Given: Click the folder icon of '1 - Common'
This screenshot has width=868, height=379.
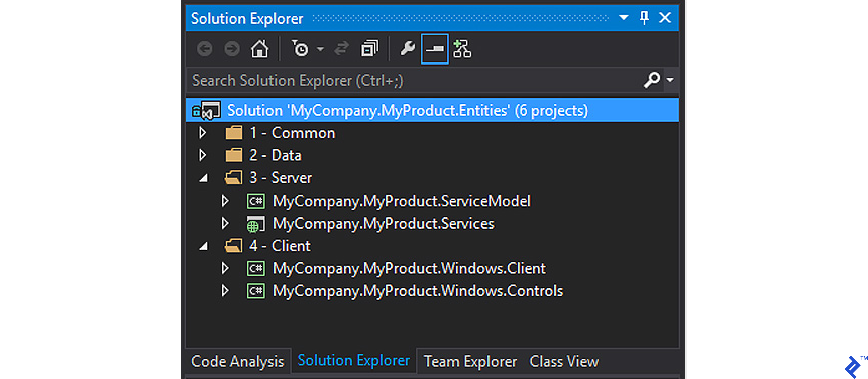Looking at the screenshot, I should point(234,133).
